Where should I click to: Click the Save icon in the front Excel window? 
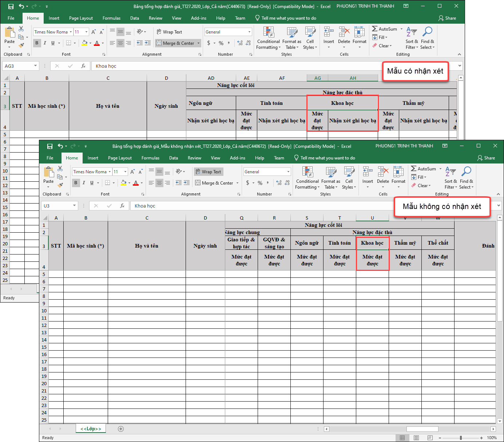click(50, 146)
